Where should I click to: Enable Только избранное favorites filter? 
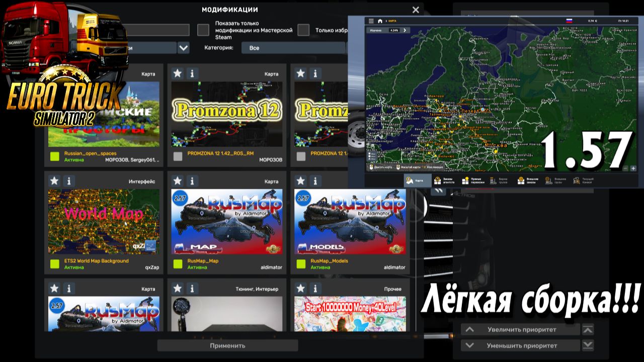303,30
